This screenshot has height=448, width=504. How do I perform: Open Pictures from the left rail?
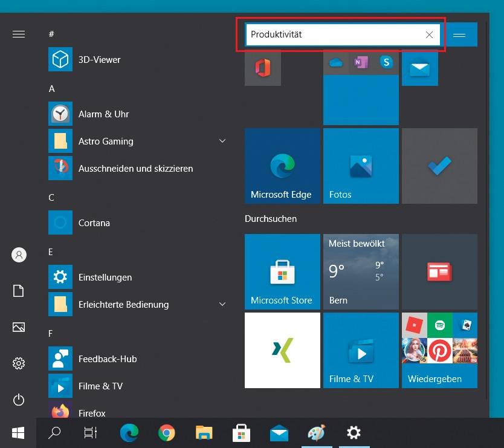tap(19, 327)
